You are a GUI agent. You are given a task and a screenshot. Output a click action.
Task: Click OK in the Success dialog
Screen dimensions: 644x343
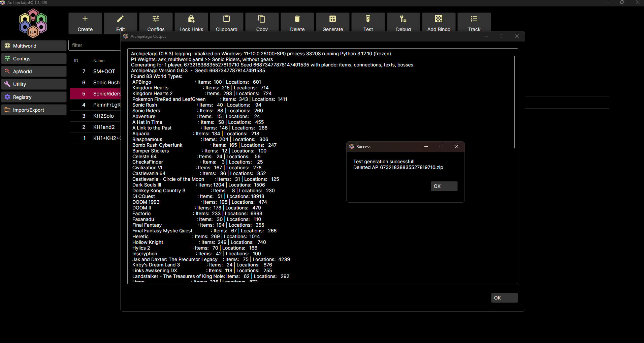pyautogui.click(x=444, y=186)
